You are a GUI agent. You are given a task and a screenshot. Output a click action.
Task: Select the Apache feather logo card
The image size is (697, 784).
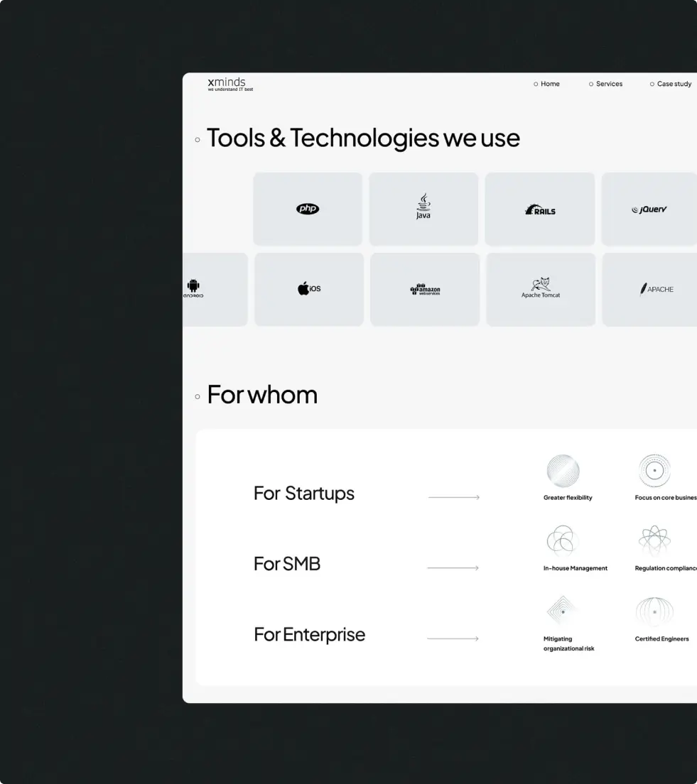coord(649,290)
